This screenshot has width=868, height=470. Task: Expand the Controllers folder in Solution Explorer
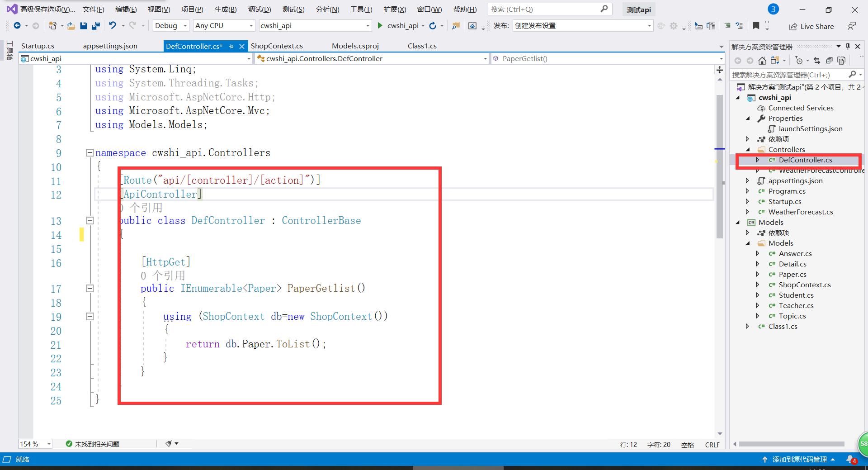pyautogui.click(x=748, y=149)
